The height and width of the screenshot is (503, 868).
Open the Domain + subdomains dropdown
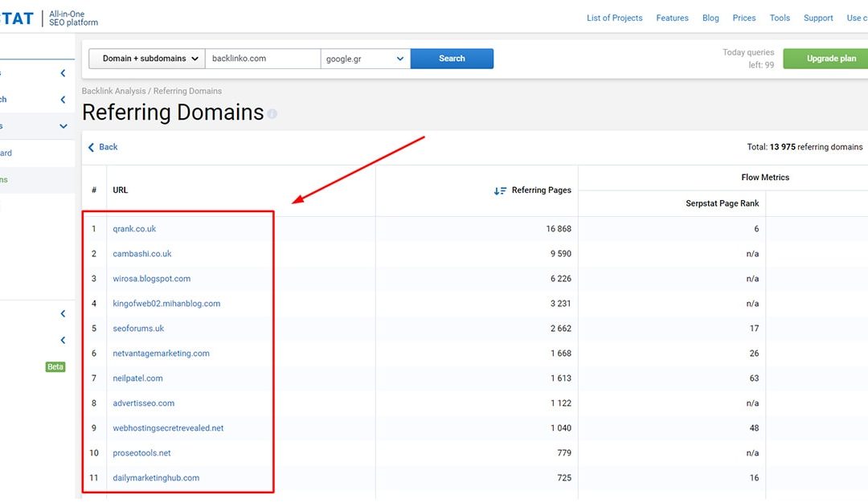tap(147, 59)
